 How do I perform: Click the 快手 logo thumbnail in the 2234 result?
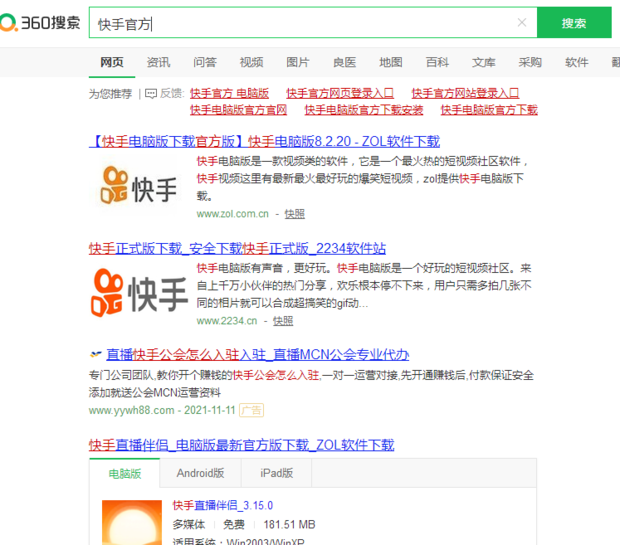pos(139,293)
